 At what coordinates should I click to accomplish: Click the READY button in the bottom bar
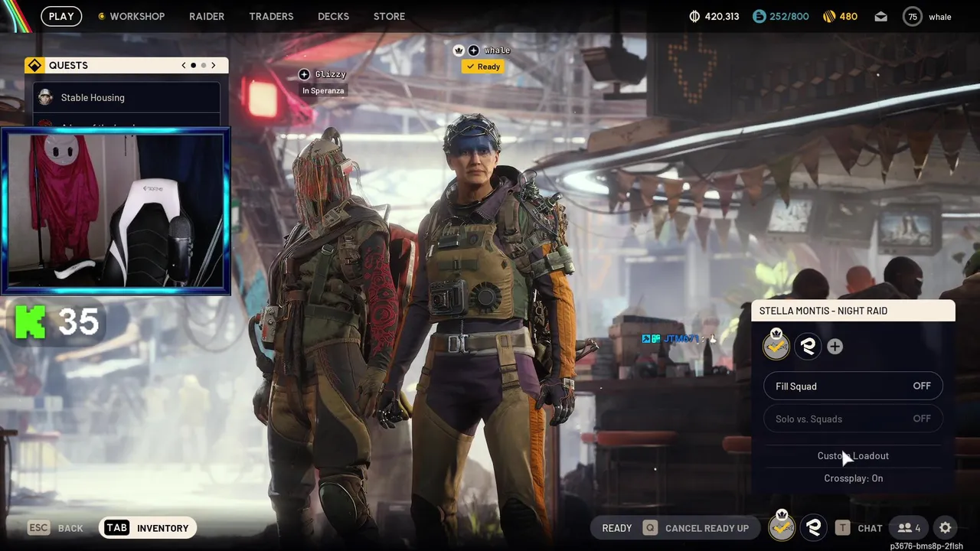pos(617,528)
